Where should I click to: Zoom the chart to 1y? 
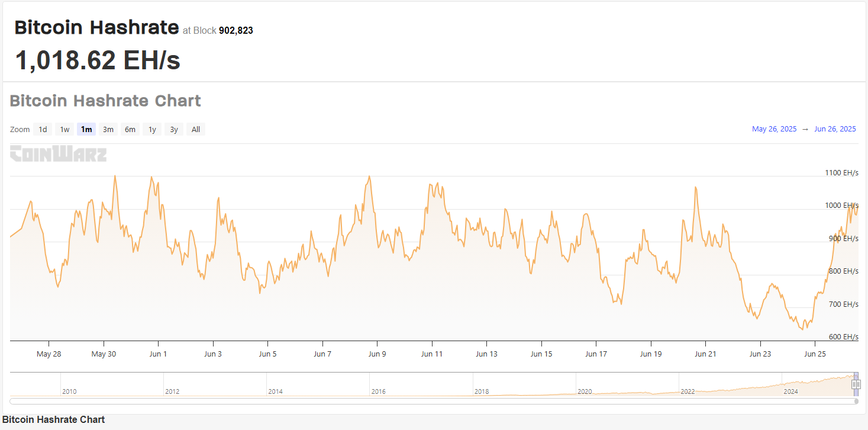152,129
